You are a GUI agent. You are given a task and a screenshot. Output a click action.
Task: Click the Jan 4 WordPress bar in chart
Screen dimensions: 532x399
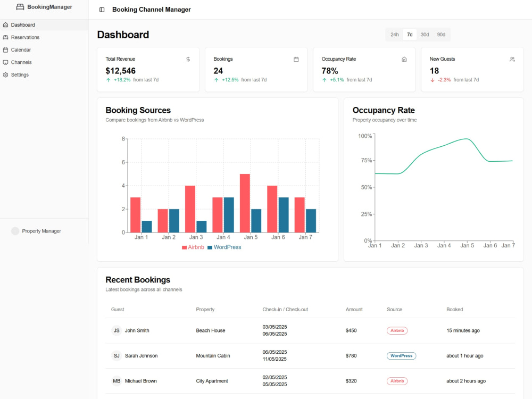click(x=229, y=215)
